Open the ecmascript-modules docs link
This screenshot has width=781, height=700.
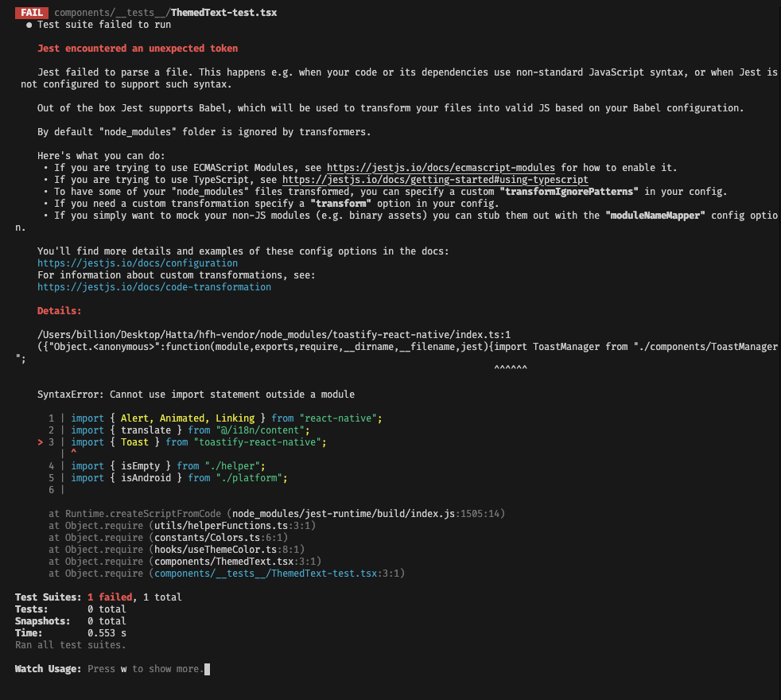pos(441,167)
